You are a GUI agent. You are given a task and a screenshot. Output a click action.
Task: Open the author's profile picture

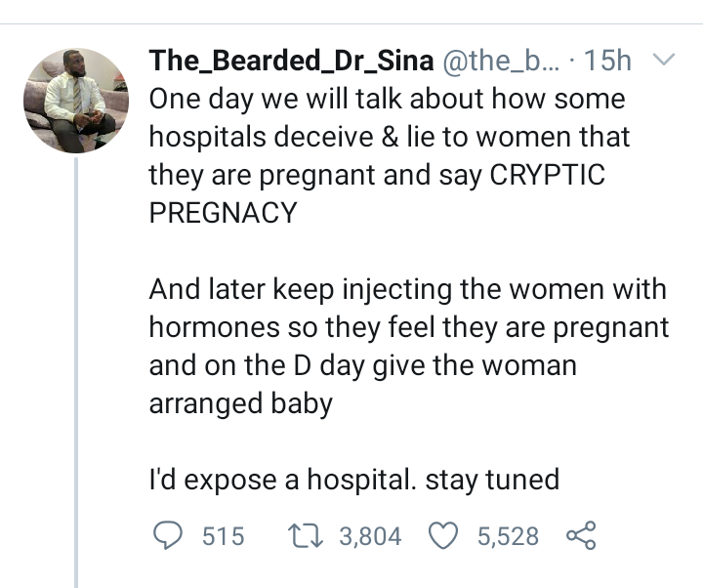pyautogui.click(x=75, y=101)
